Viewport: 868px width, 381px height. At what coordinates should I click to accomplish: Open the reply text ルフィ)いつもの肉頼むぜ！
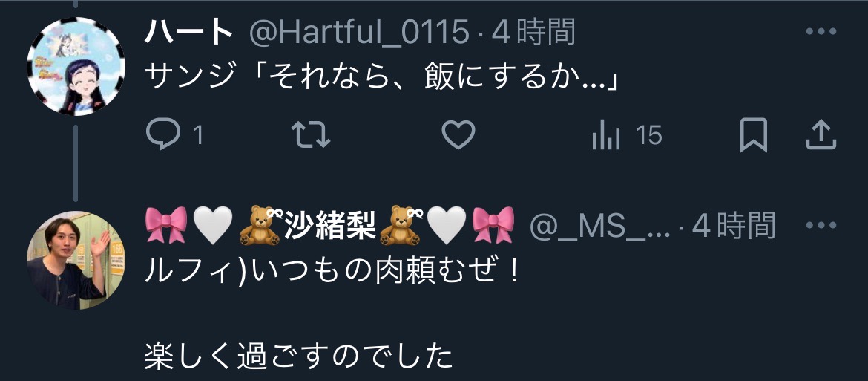332,273
